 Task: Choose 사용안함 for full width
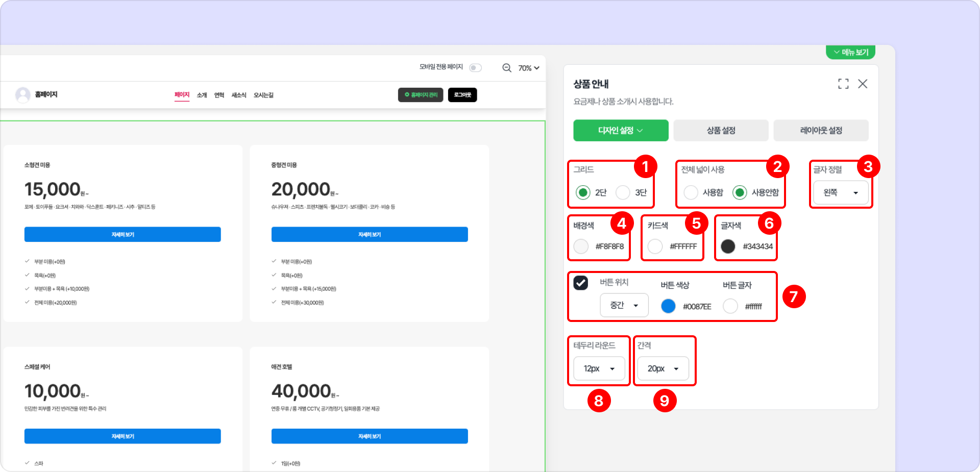[740, 192]
